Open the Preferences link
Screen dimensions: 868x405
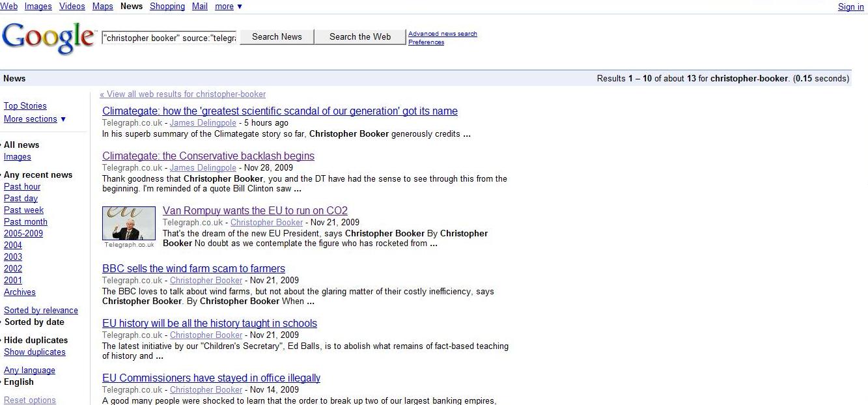tap(426, 42)
